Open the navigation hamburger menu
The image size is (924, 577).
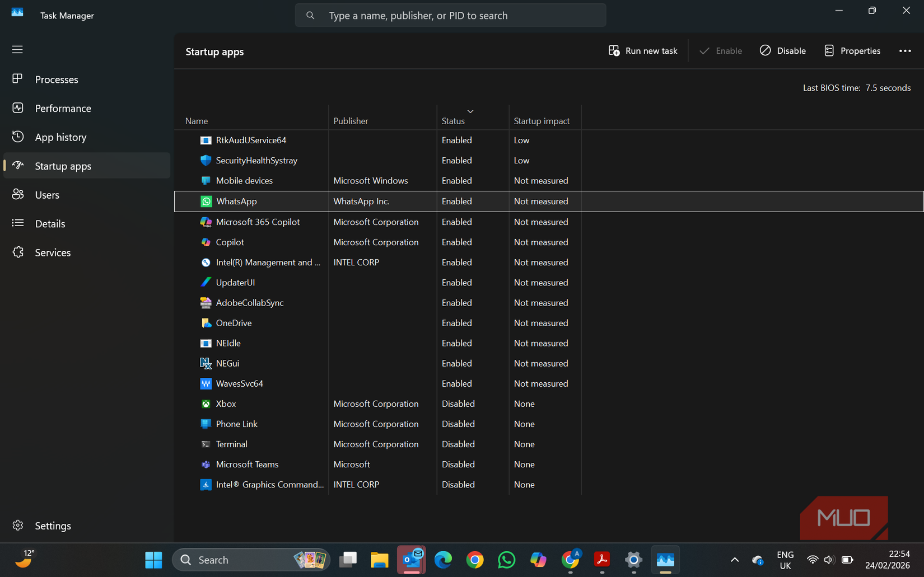tap(17, 49)
